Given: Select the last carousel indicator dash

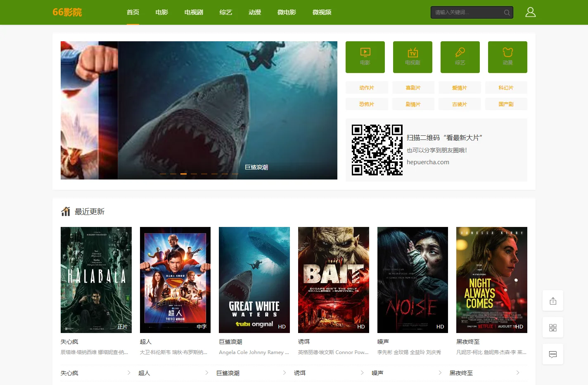Looking at the screenshot, I should click(x=235, y=174).
